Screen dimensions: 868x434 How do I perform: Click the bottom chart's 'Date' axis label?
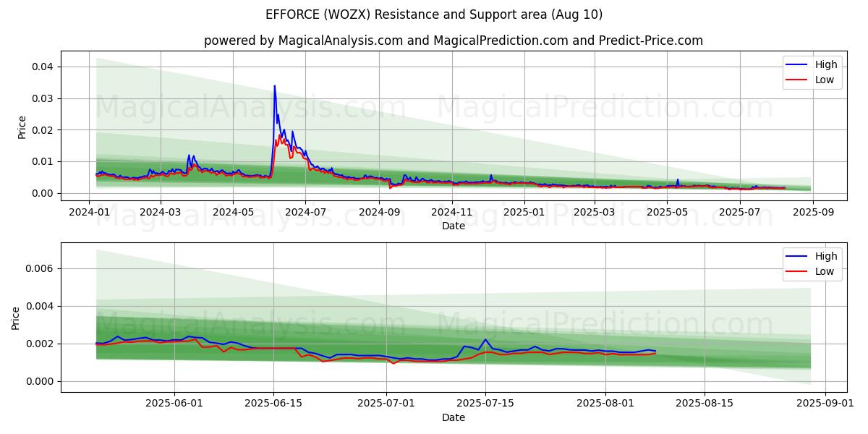pyautogui.click(x=454, y=417)
